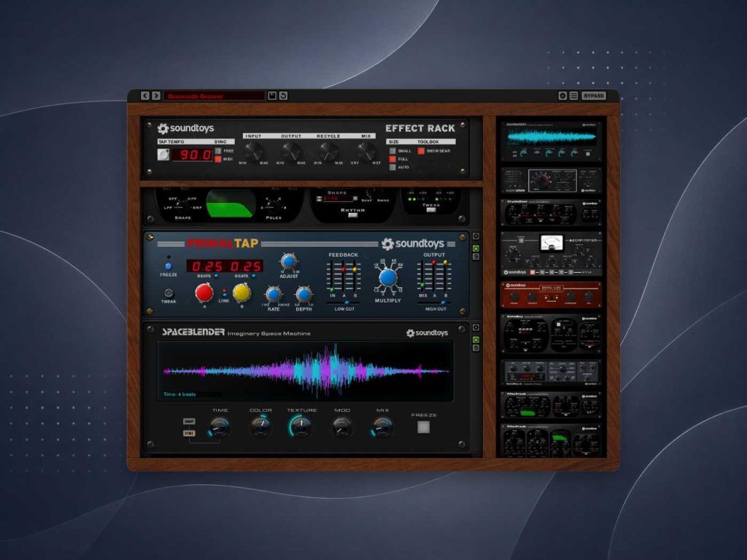Enable MIDI sync mode

point(218,159)
